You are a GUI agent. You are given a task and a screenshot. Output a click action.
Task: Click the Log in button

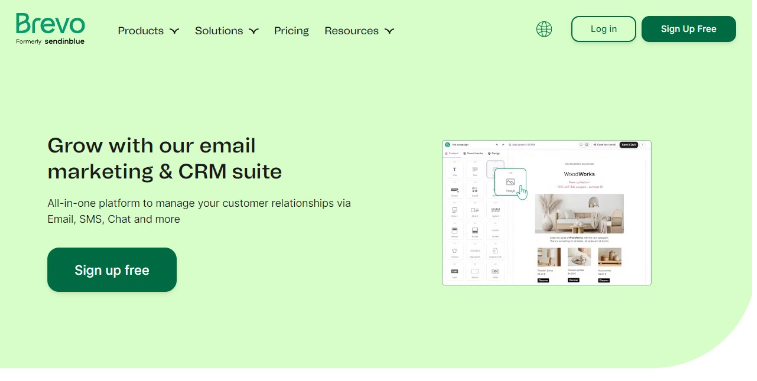tap(603, 29)
